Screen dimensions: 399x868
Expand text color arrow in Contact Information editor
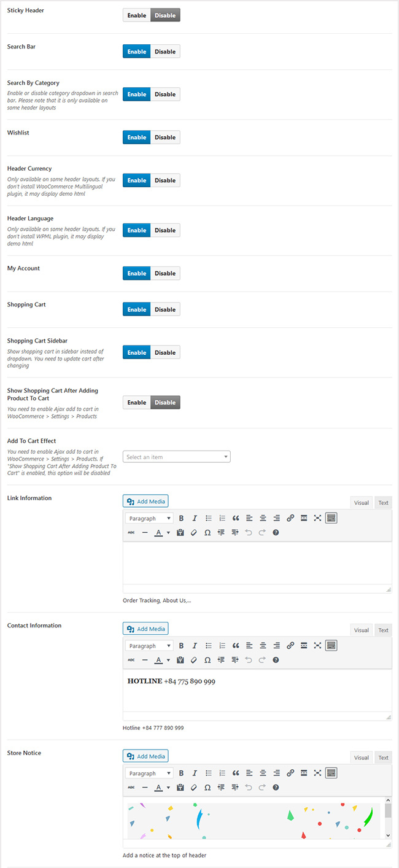coord(168,660)
